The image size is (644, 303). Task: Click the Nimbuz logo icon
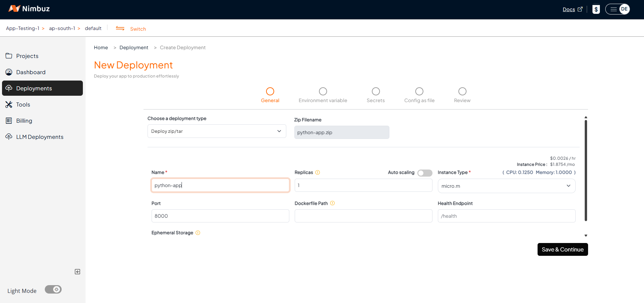(x=14, y=9)
